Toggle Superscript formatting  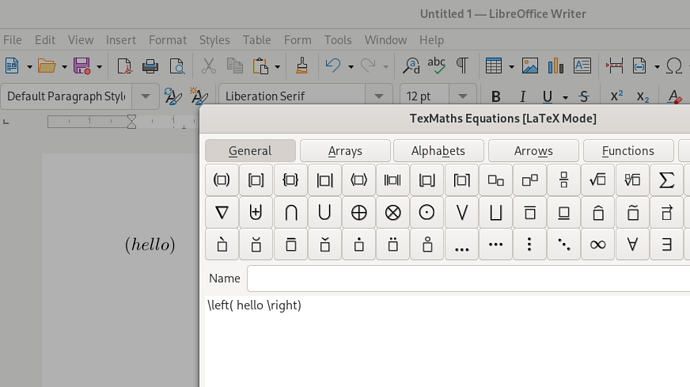tap(617, 96)
